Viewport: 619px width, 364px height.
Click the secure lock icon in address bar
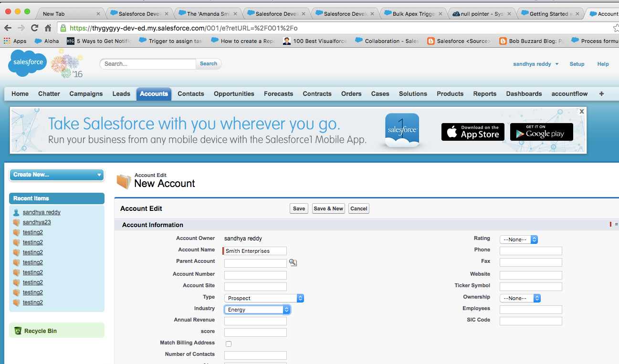coord(63,28)
